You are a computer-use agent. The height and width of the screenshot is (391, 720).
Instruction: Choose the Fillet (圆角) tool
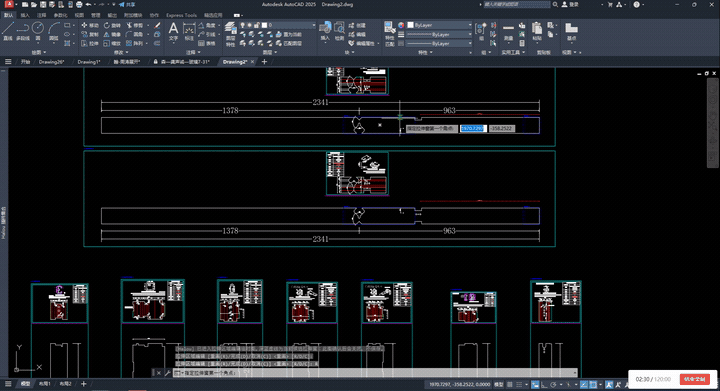pyautogui.click(x=135, y=34)
